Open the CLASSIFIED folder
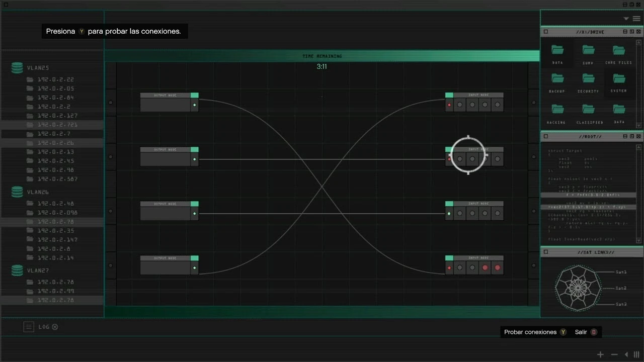 point(588,109)
